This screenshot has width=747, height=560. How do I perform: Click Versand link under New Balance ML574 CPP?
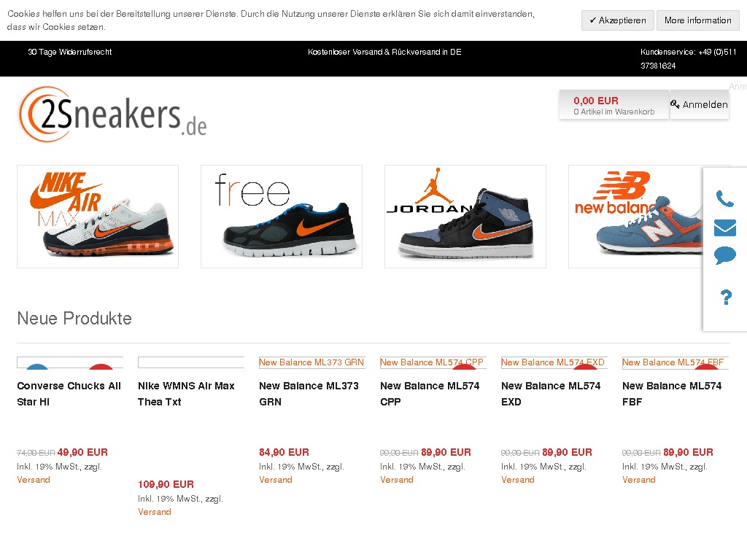[x=396, y=480]
